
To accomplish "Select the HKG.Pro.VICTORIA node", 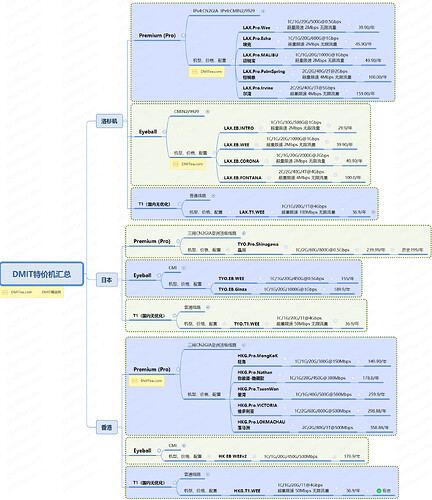I will coord(257,408).
